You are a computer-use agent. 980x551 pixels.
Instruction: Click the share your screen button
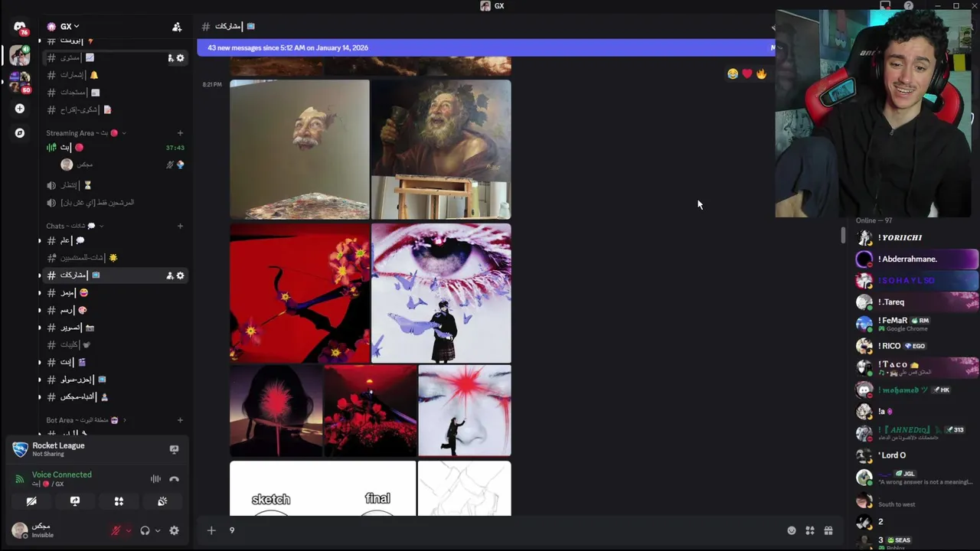pos(75,501)
